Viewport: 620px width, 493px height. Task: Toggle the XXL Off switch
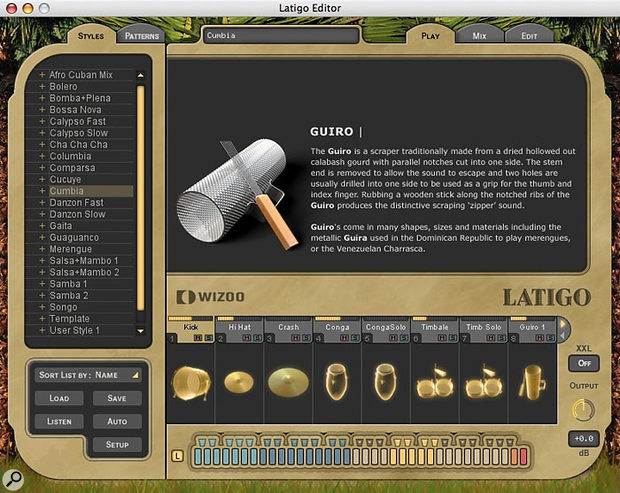tap(584, 363)
